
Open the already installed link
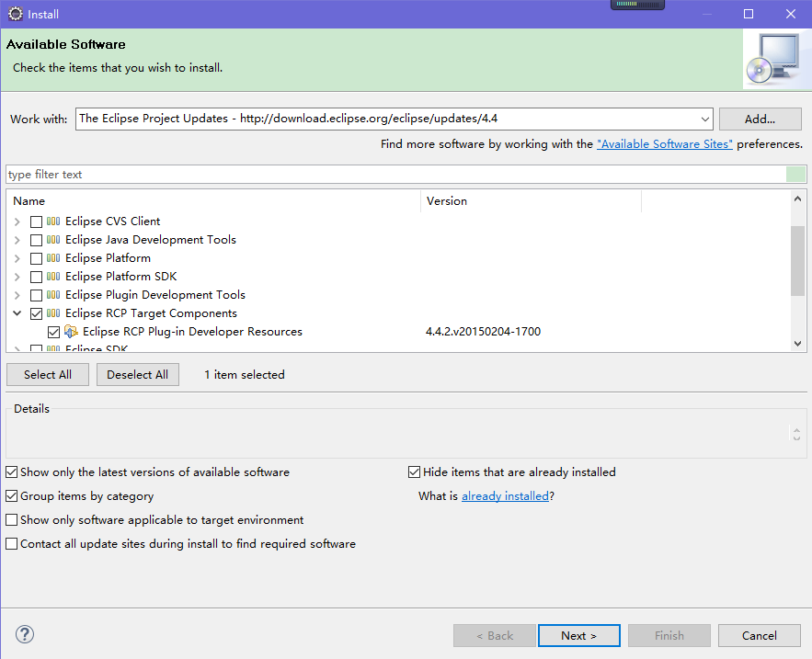(505, 496)
